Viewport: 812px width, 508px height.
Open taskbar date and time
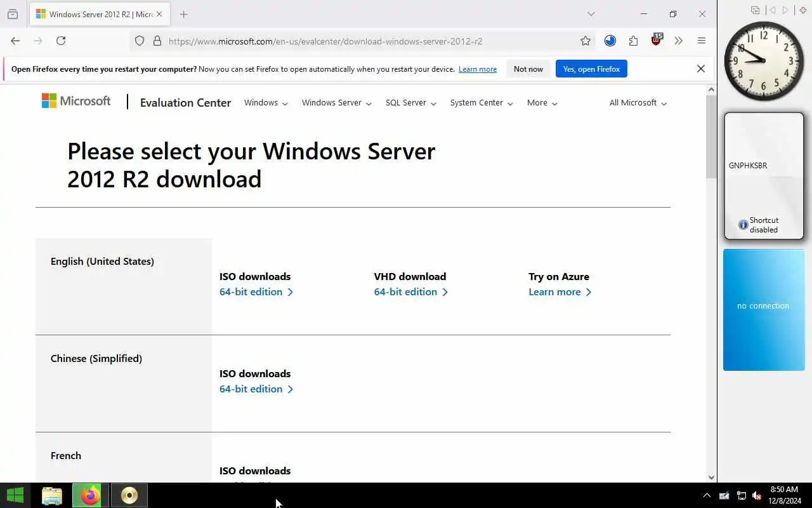click(x=784, y=495)
